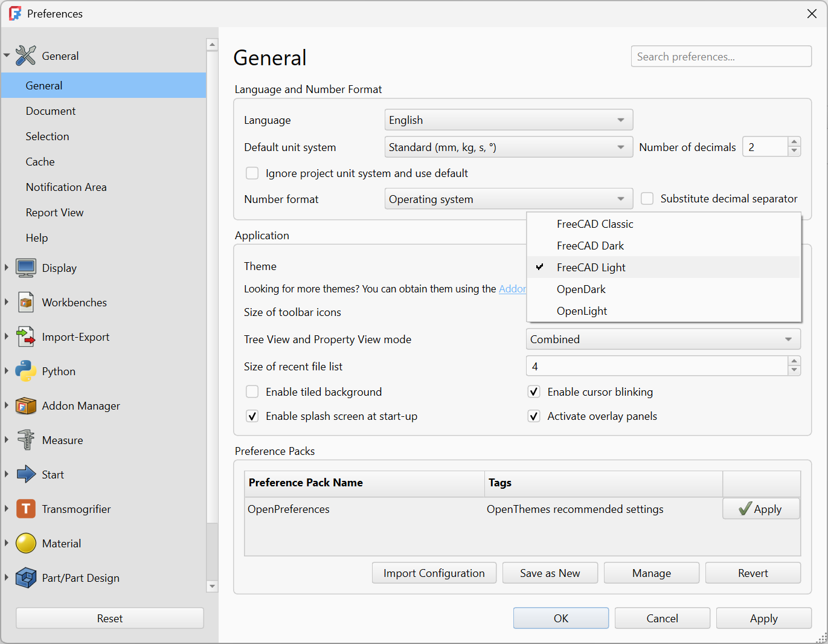Image resolution: width=828 pixels, height=644 pixels.
Task: Select OpenLight theme option
Action: point(664,311)
